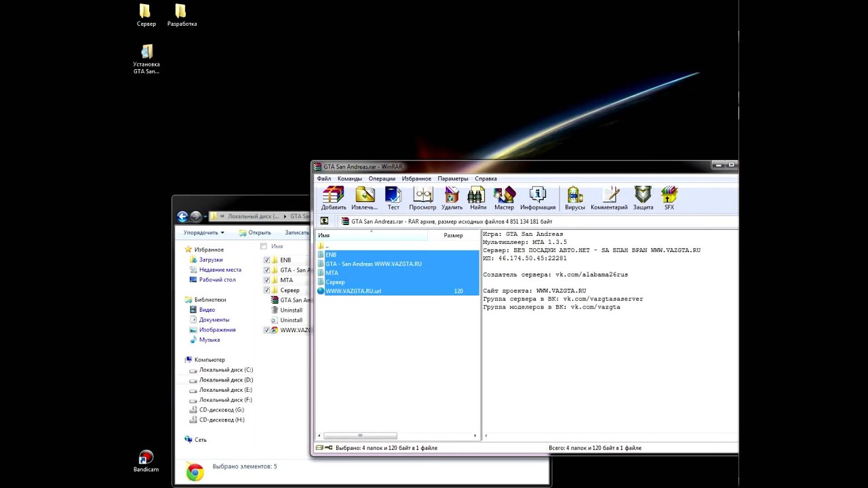Open Просмотр (View) tool in WinRAR
The image size is (868, 488).
[x=422, y=198]
